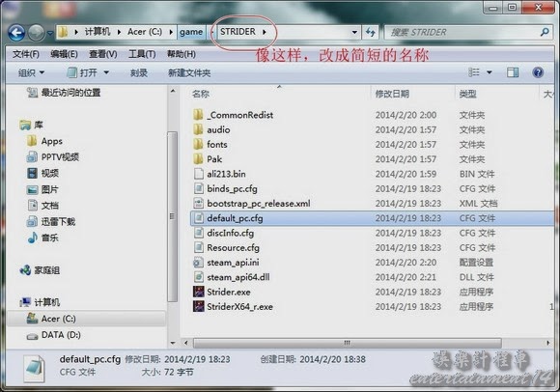The image size is (560, 392).
Task: Open the PPTV视频 library item
Action: (53, 157)
